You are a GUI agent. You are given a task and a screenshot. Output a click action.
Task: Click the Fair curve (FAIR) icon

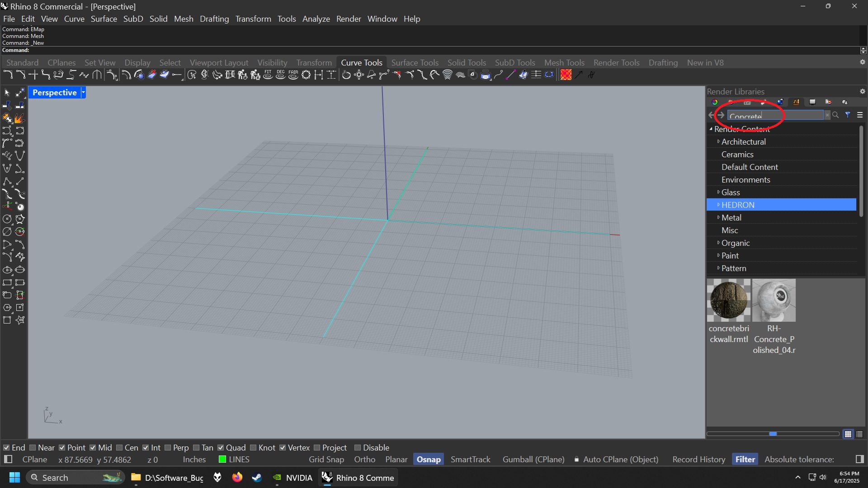[x=293, y=75]
